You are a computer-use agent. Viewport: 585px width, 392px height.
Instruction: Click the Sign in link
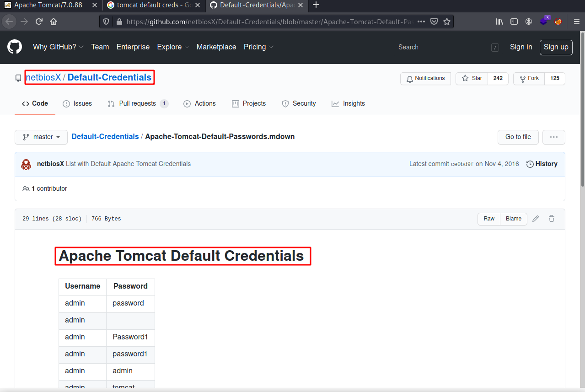pyautogui.click(x=521, y=47)
